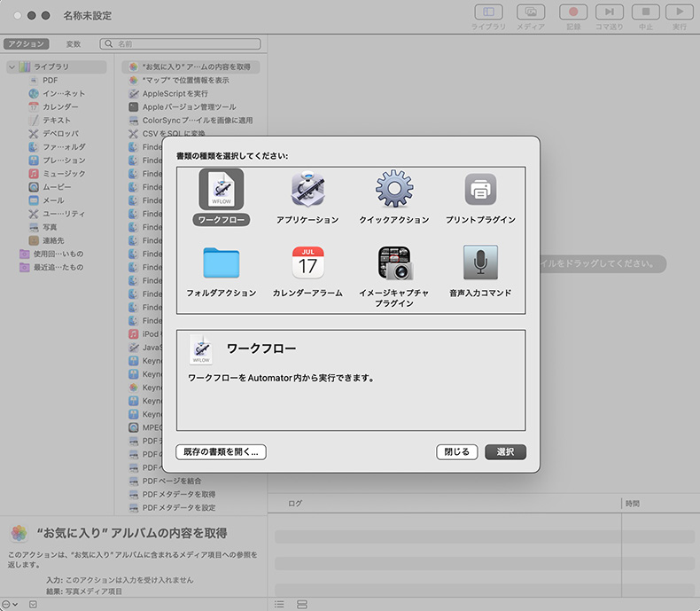
Task: Toggle description pane checkbox icon at bottom
Action: tap(33, 604)
